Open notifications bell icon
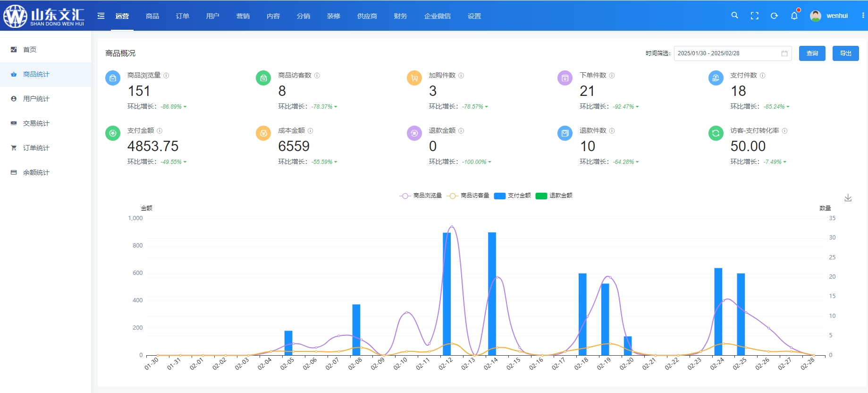The width and height of the screenshot is (868, 393). (x=794, y=16)
